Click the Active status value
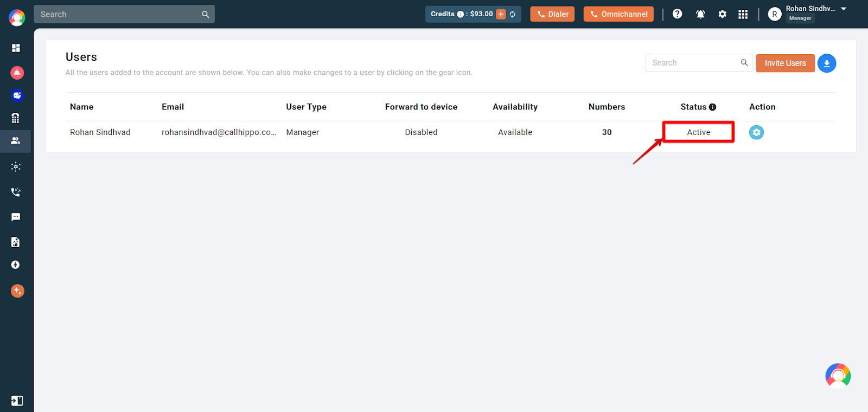This screenshot has height=412, width=868. (x=699, y=132)
